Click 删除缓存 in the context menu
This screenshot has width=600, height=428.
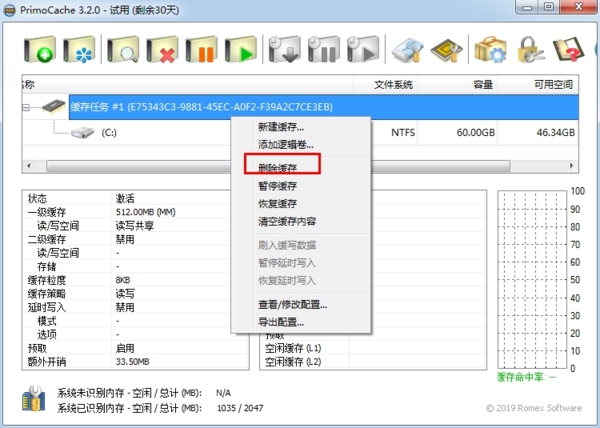[x=277, y=168]
